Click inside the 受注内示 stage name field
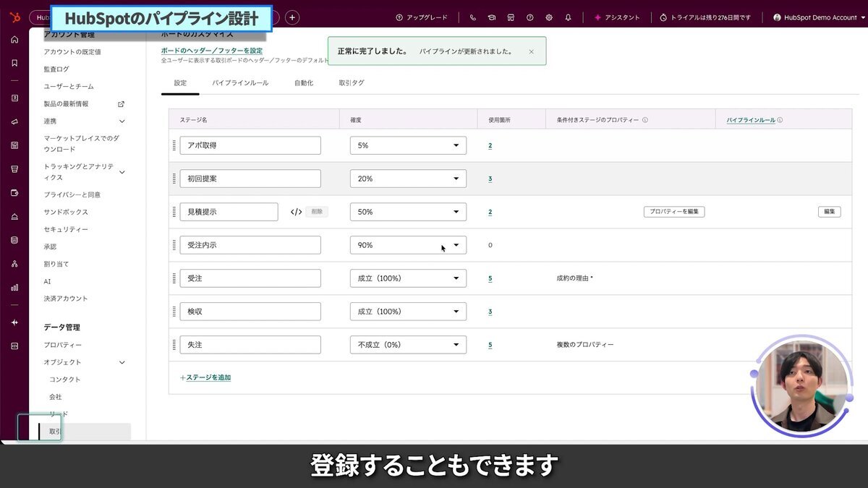Screen dimensions: 868x488 [250, 244]
